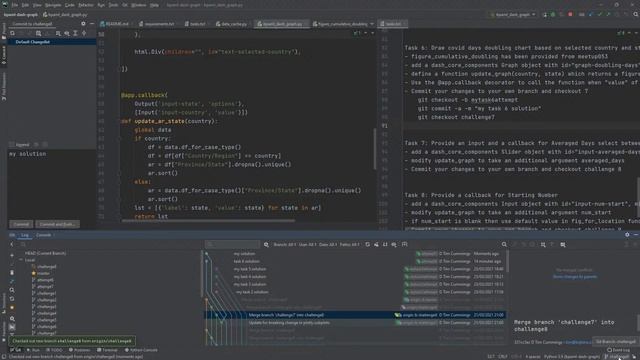
Task: Open the Problems tool window button
Action: (x=79, y=350)
